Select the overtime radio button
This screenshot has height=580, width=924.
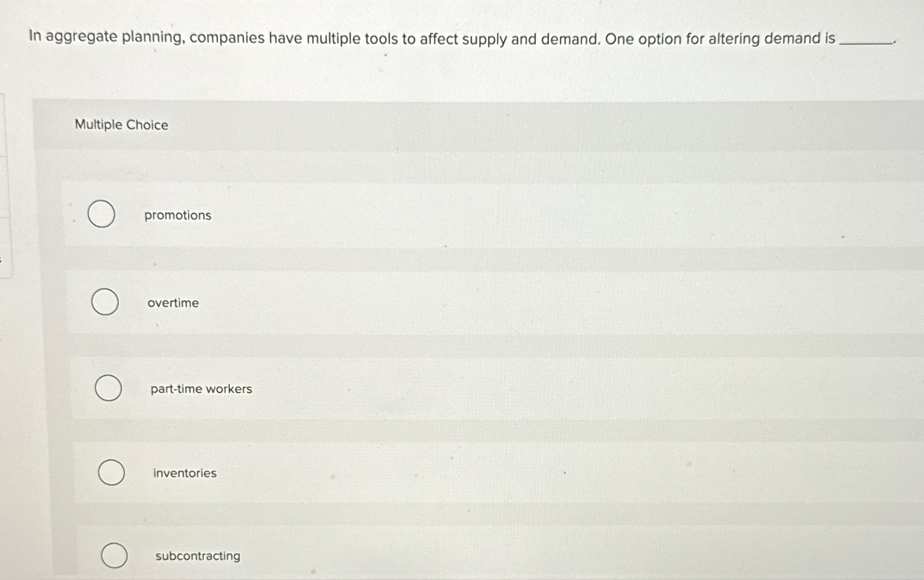pos(104,302)
